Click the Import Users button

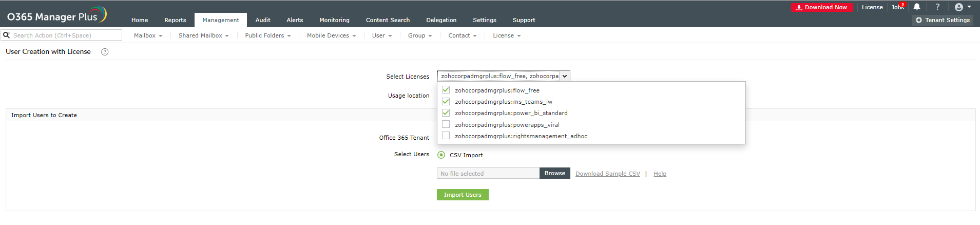pos(462,195)
